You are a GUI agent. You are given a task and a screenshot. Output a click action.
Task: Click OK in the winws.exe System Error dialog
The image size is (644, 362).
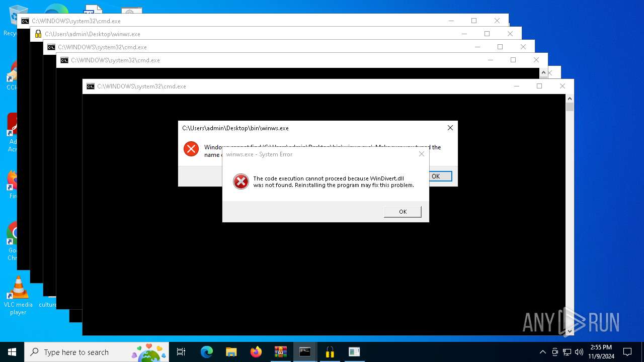(403, 212)
